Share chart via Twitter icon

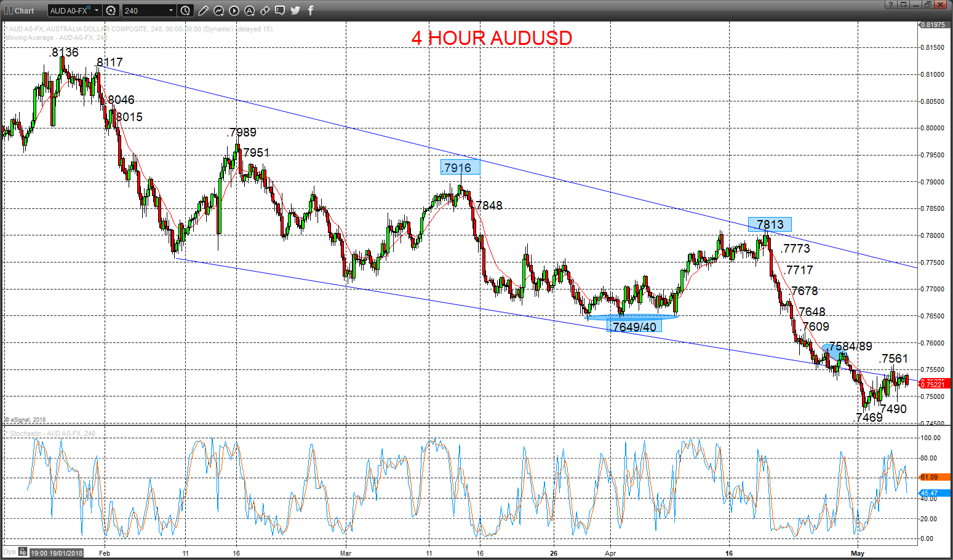coord(295,10)
